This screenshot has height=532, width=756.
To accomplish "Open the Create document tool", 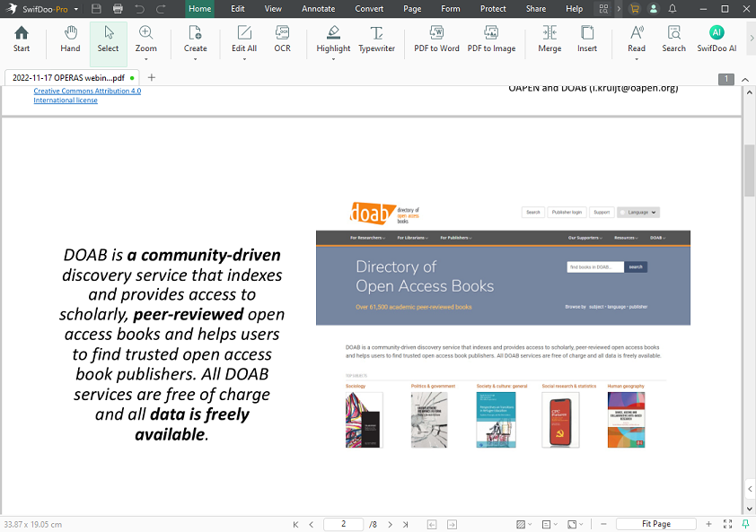I will (195, 39).
